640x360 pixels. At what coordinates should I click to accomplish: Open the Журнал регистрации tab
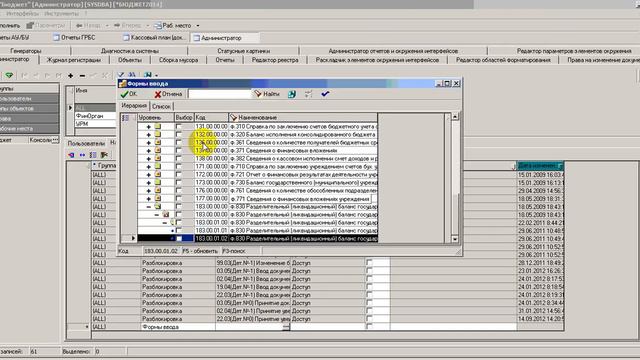pyautogui.click(x=74, y=60)
